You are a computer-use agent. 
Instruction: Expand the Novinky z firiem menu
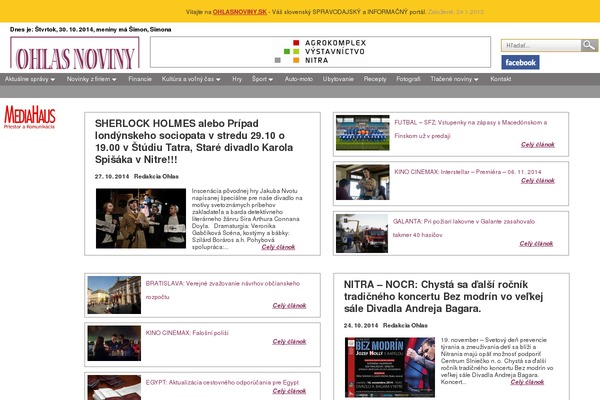(x=91, y=79)
